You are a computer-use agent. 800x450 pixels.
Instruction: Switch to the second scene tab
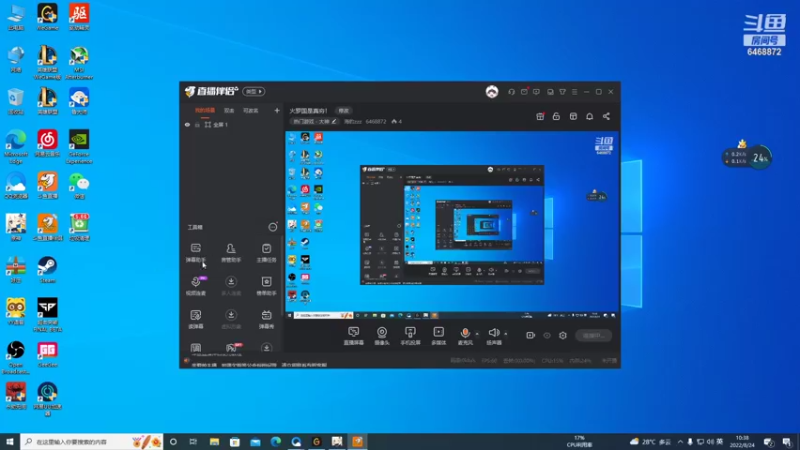click(x=229, y=110)
